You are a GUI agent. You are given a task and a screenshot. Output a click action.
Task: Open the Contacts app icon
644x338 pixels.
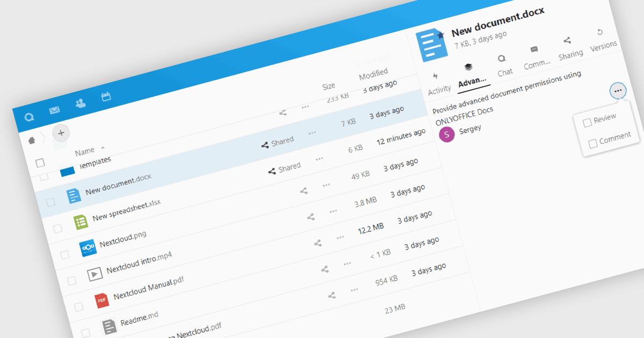click(80, 103)
